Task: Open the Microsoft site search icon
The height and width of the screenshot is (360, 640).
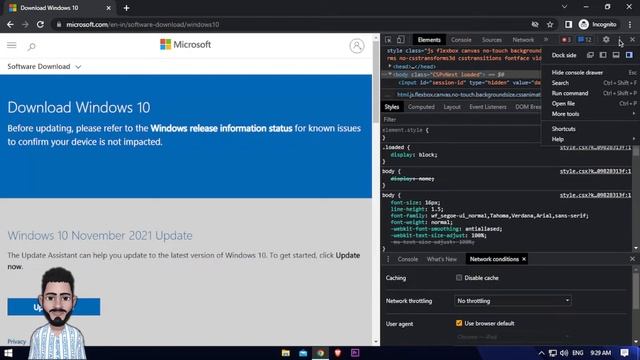Action: [31, 47]
